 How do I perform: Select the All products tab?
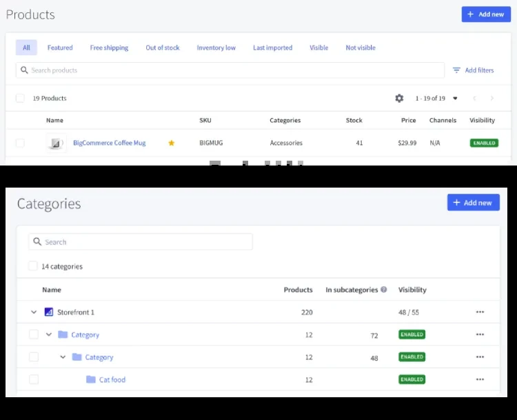tap(26, 48)
